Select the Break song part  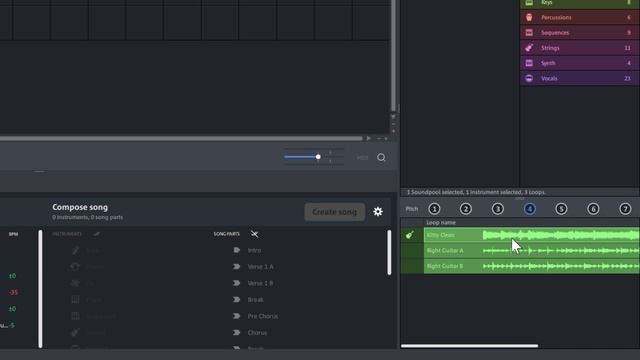[256, 300]
